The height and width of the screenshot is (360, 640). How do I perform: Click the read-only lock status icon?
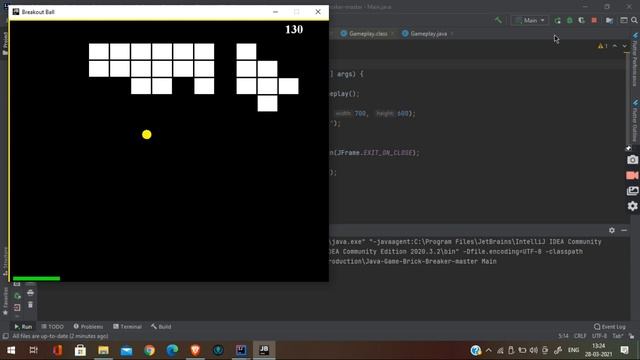631,336
